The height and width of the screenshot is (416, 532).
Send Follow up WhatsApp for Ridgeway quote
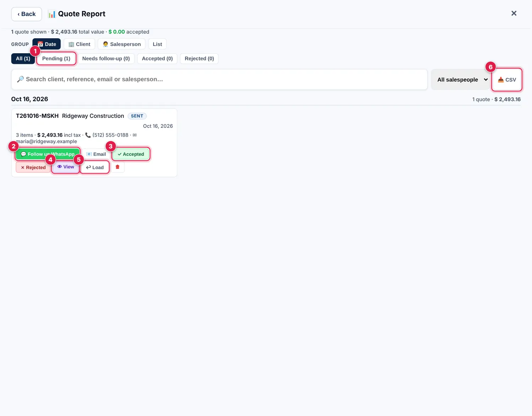click(x=48, y=154)
